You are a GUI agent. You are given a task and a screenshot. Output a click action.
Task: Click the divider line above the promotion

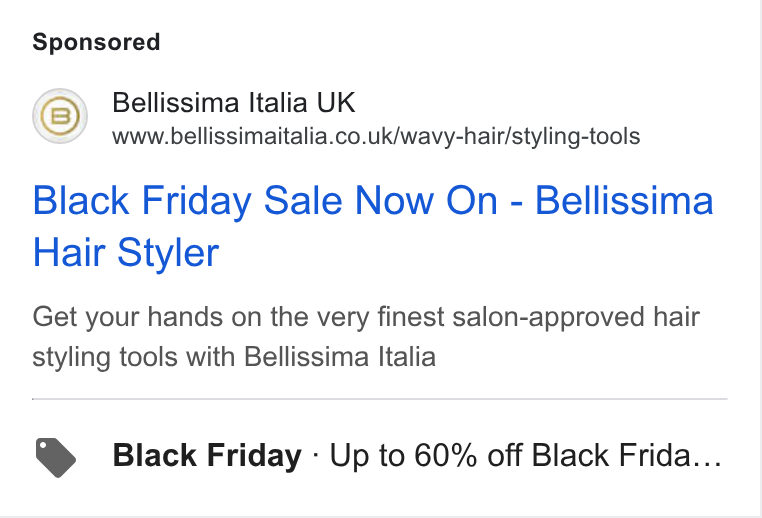pyautogui.click(x=380, y=399)
